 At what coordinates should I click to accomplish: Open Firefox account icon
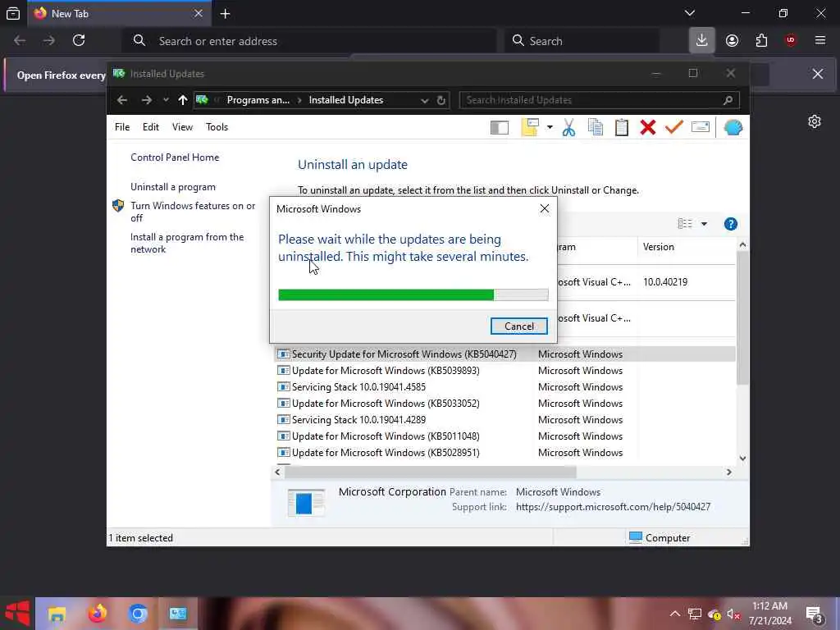(732, 40)
